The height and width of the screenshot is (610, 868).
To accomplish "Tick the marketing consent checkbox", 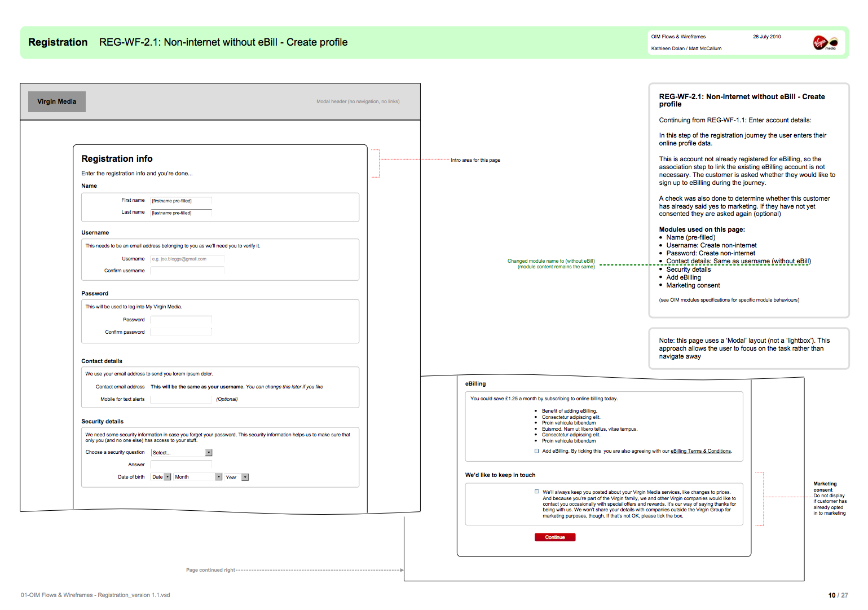I will (x=536, y=492).
